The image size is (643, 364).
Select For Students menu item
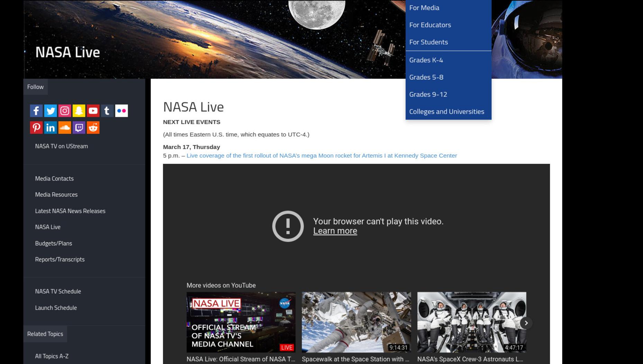tap(448, 42)
